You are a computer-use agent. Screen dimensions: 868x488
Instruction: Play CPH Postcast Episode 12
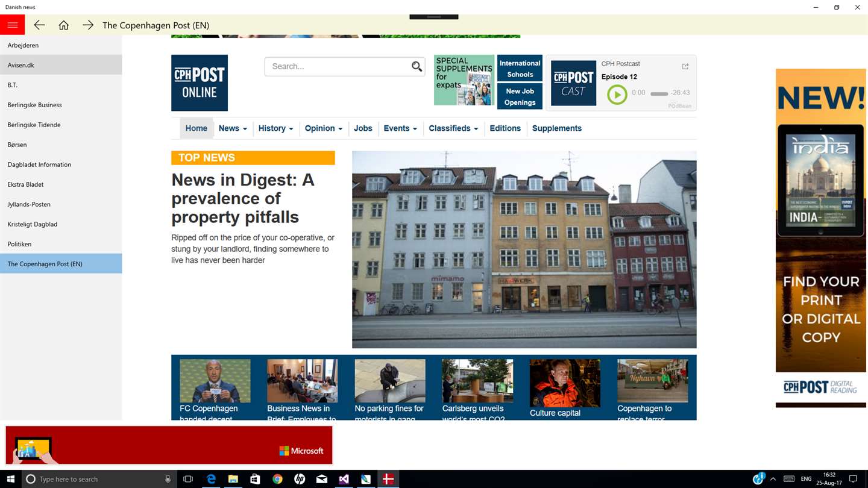coord(617,94)
